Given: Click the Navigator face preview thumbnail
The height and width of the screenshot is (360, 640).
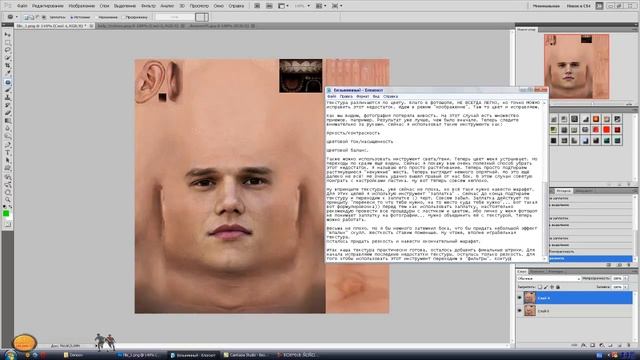Looking at the screenshot, I should pyautogui.click(x=576, y=66).
